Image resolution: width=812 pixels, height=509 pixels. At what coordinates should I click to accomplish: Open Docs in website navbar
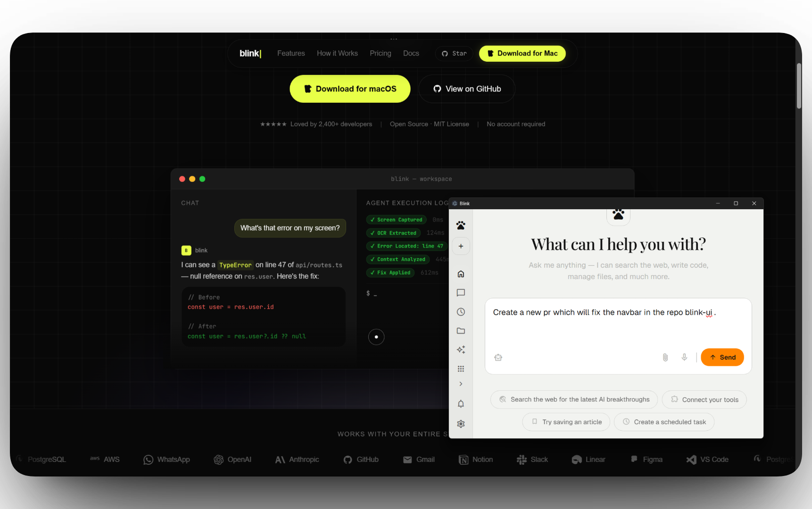click(411, 53)
